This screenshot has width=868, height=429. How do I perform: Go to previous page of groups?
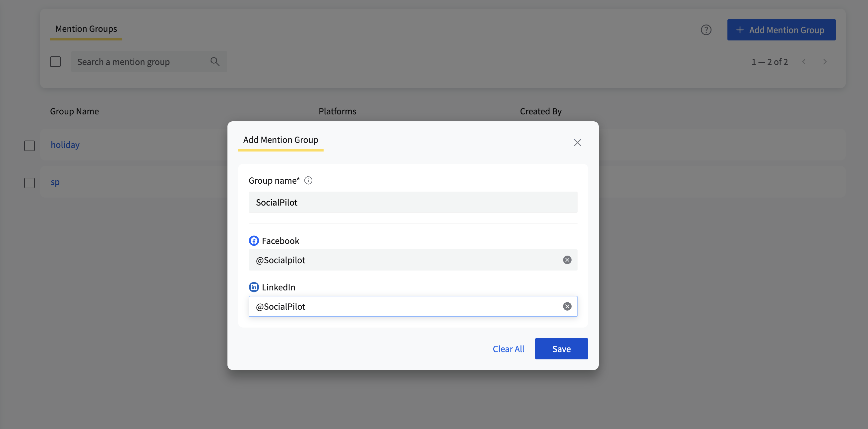804,62
